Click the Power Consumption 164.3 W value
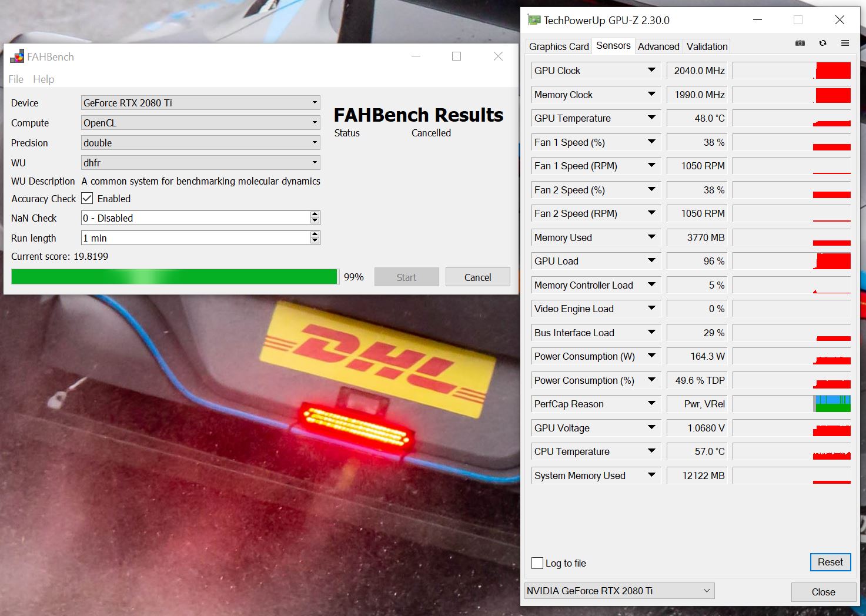Screen dimensions: 866x616 [x=697, y=356]
